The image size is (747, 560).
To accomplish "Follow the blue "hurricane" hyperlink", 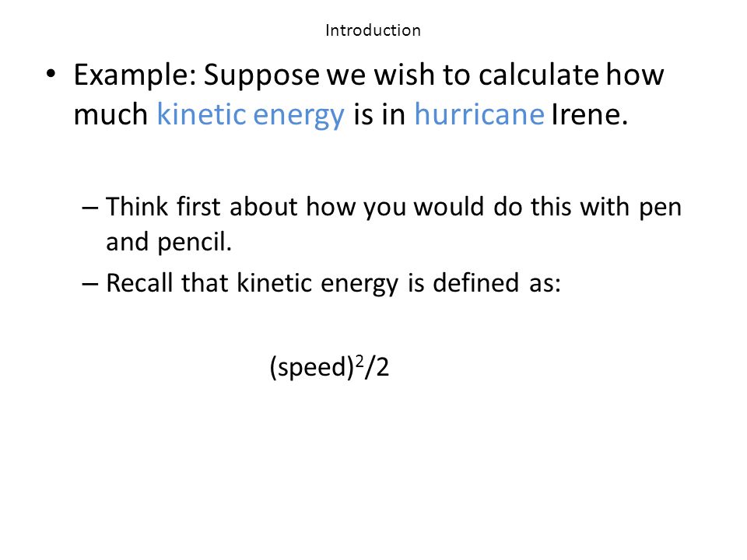I will (479, 114).
